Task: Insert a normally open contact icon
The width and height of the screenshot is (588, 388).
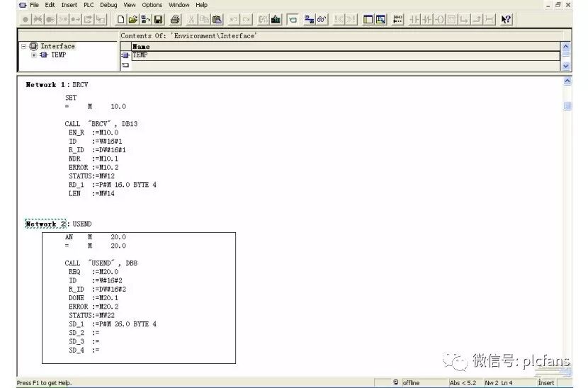Action: pos(414,19)
